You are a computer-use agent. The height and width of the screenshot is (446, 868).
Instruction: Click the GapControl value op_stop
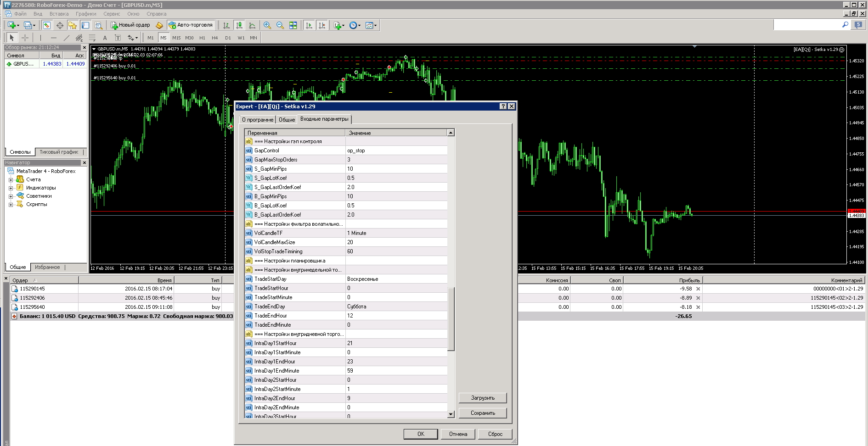coord(396,151)
